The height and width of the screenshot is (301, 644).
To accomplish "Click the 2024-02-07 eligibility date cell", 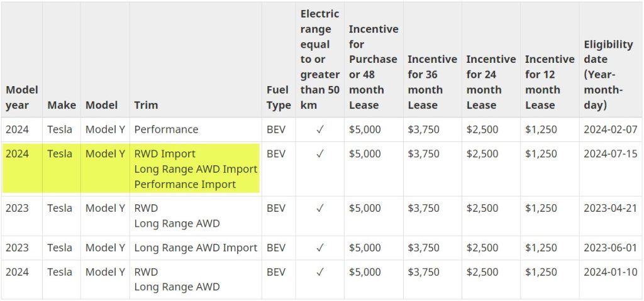I will tap(610, 130).
